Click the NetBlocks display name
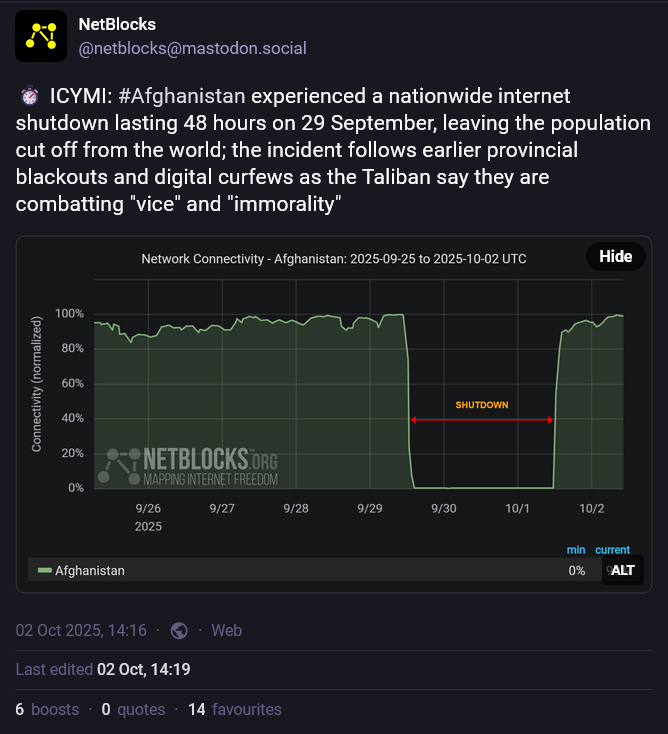 (117, 24)
